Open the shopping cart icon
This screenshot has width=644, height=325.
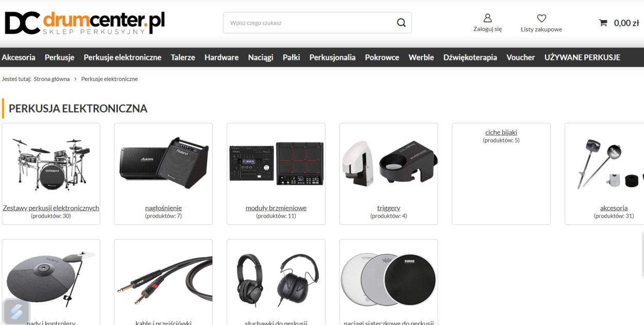[x=603, y=23]
